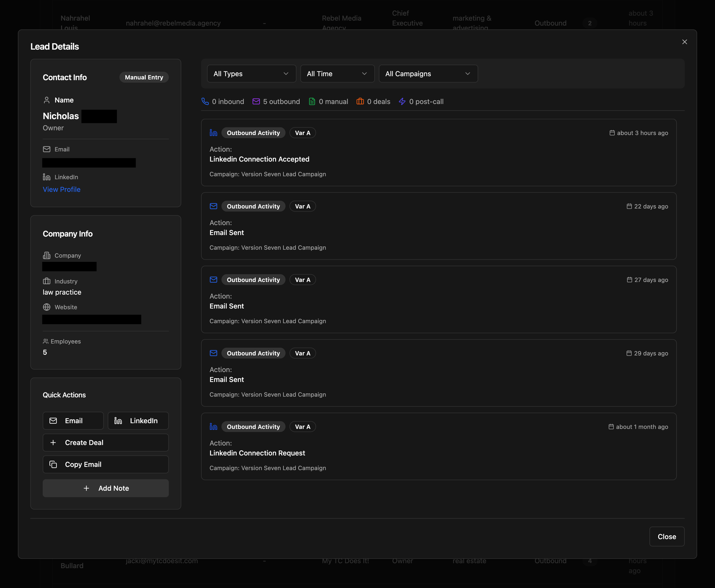This screenshot has height=588, width=715.
Task: Click the Var A badge on 29 days ago activity
Action: (x=302, y=353)
